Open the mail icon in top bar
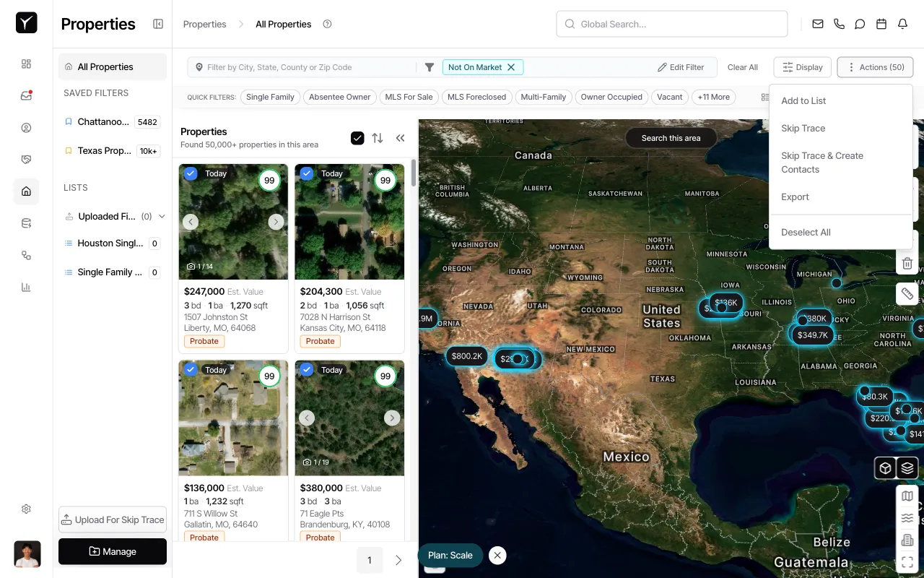 pyautogui.click(x=817, y=24)
